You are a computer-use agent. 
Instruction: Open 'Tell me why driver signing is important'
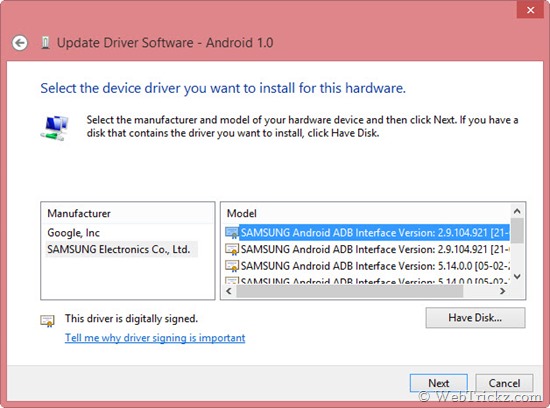point(155,337)
